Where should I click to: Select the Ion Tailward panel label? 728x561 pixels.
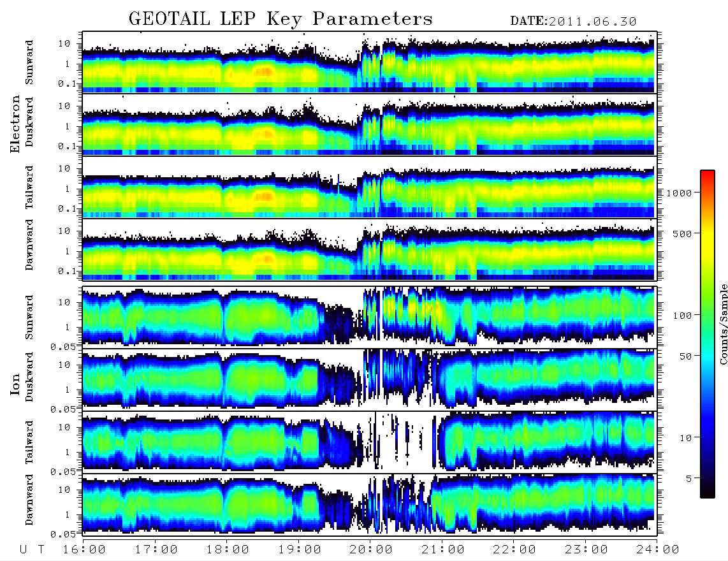click(29, 442)
